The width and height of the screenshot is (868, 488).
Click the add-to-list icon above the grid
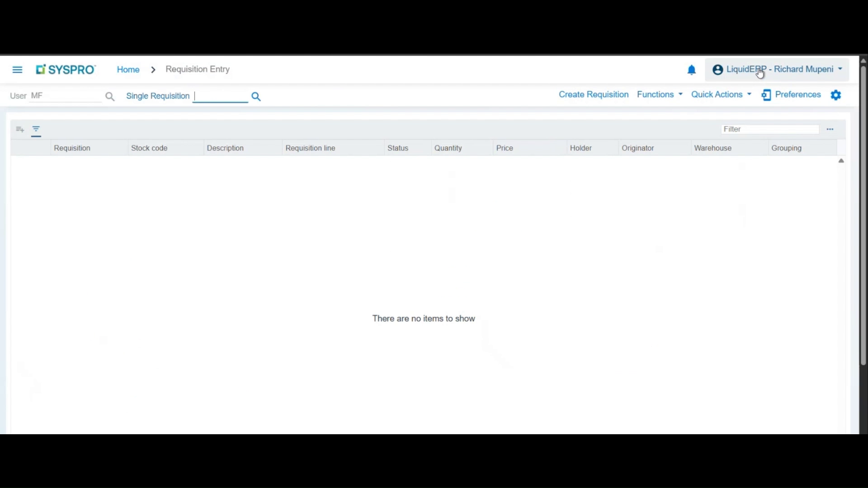pyautogui.click(x=19, y=129)
